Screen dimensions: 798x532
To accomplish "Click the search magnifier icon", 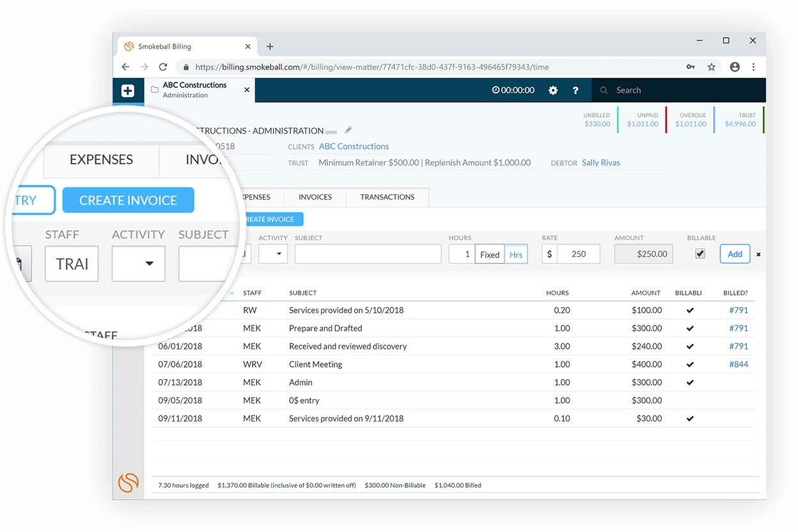I will click(604, 90).
